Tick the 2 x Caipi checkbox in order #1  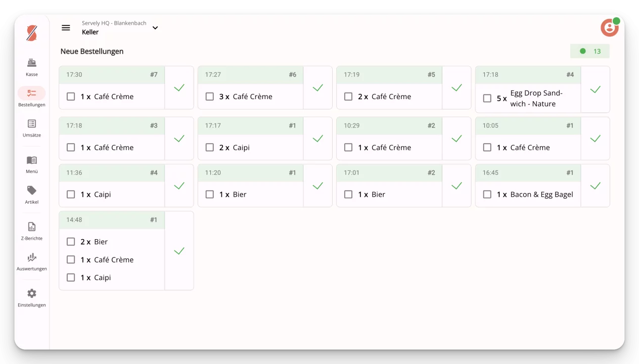tap(209, 147)
